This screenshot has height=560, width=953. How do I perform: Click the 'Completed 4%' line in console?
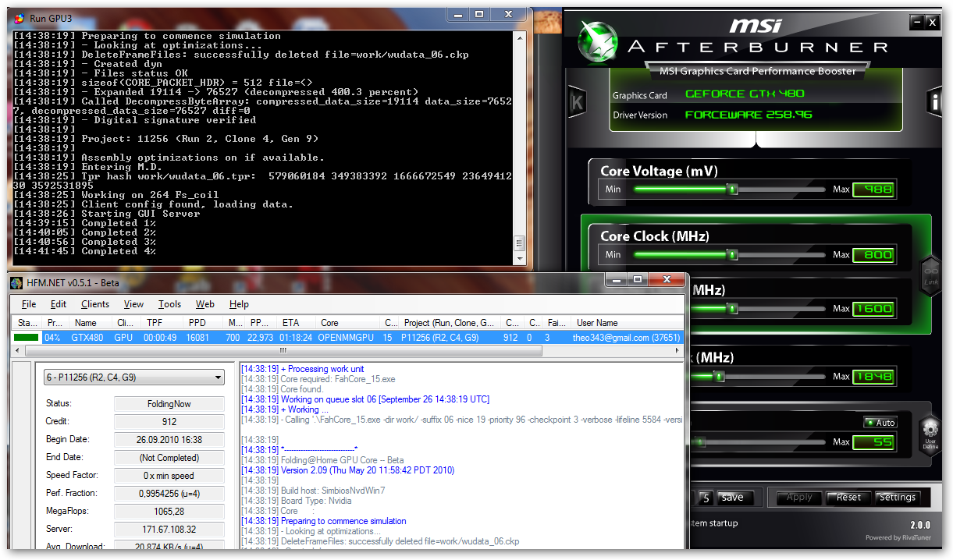85,251
